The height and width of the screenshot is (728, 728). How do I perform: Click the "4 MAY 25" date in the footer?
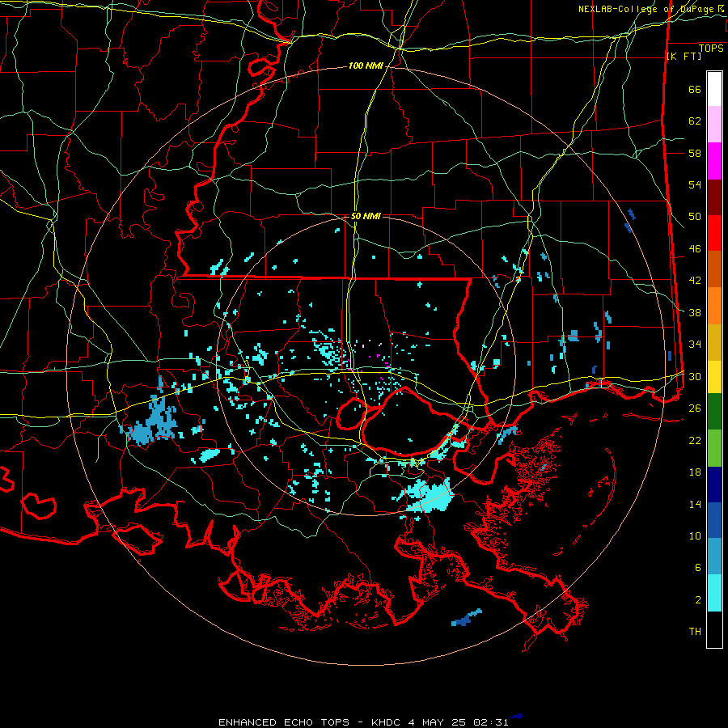(438, 722)
